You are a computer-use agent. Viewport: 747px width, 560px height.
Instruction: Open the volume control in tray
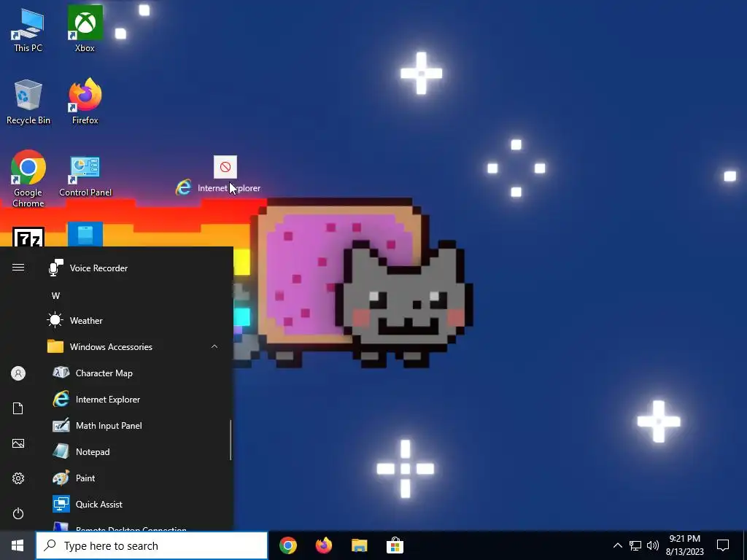coord(653,545)
